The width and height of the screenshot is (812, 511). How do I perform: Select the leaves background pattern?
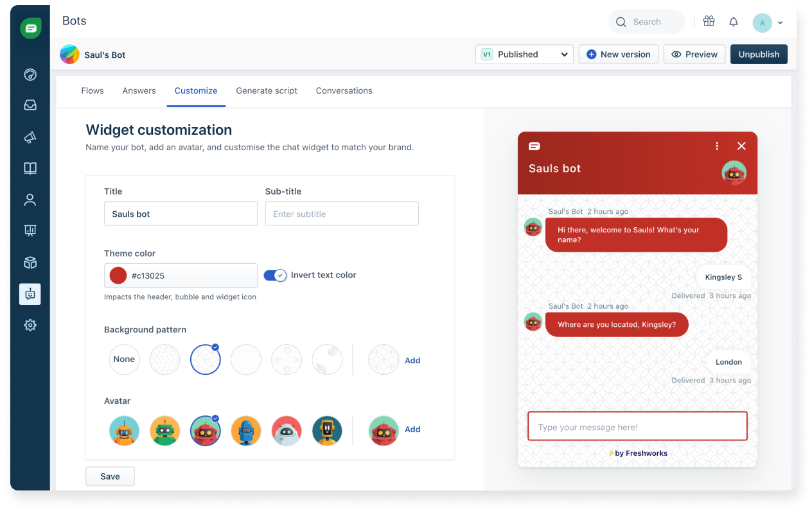327,359
